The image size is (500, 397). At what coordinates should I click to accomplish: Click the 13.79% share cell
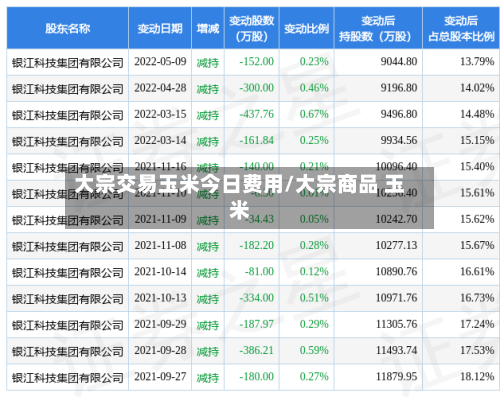click(x=477, y=62)
